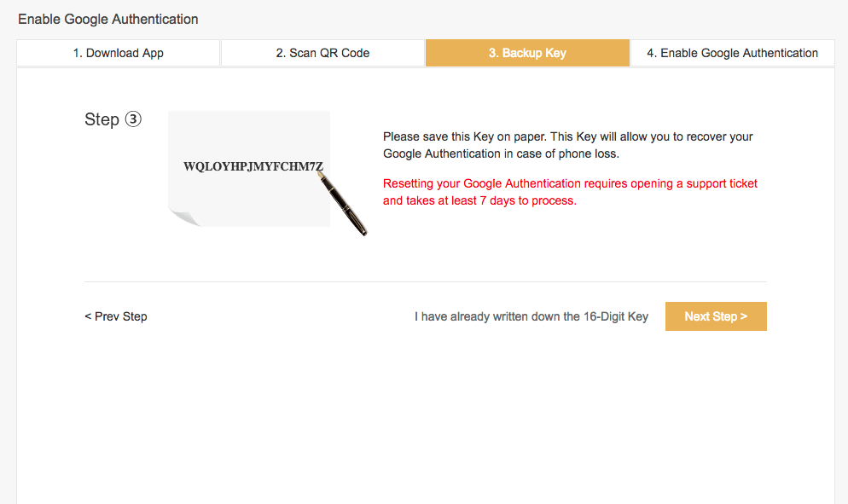Go back using < Prev Step link
The width and height of the screenshot is (848, 504).
pyautogui.click(x=116, y=316)
